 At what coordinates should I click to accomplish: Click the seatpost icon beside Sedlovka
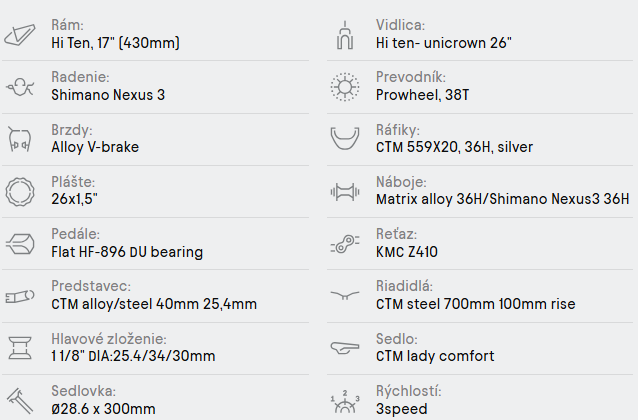click(20, 399)
